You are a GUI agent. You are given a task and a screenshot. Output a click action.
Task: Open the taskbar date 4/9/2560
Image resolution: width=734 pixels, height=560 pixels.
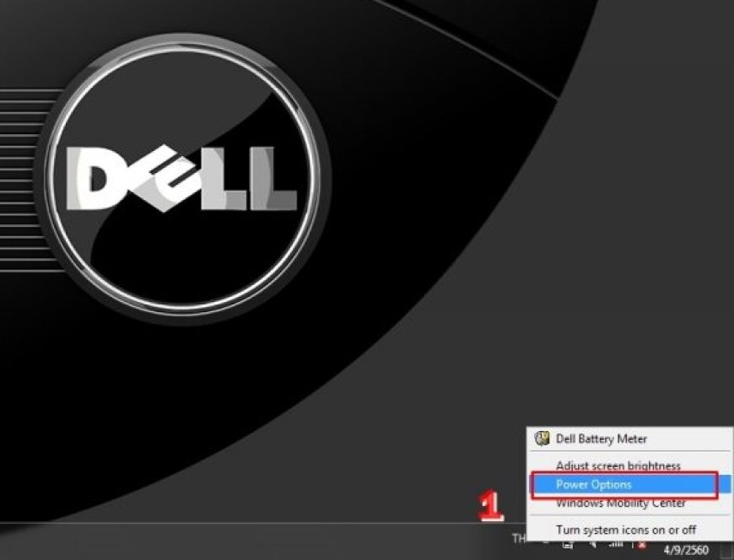point(686,550)
